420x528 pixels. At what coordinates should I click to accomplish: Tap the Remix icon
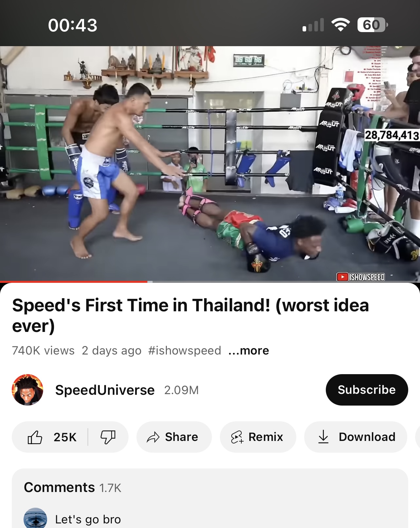237,437
